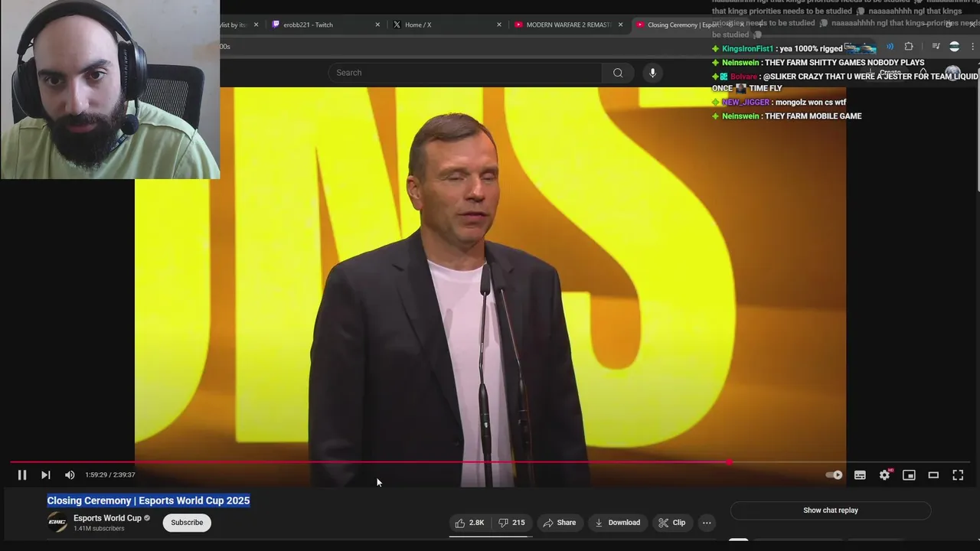Screen dimensions: 980x551
Task: Click Show chat replay button
Action: (831, 510)
